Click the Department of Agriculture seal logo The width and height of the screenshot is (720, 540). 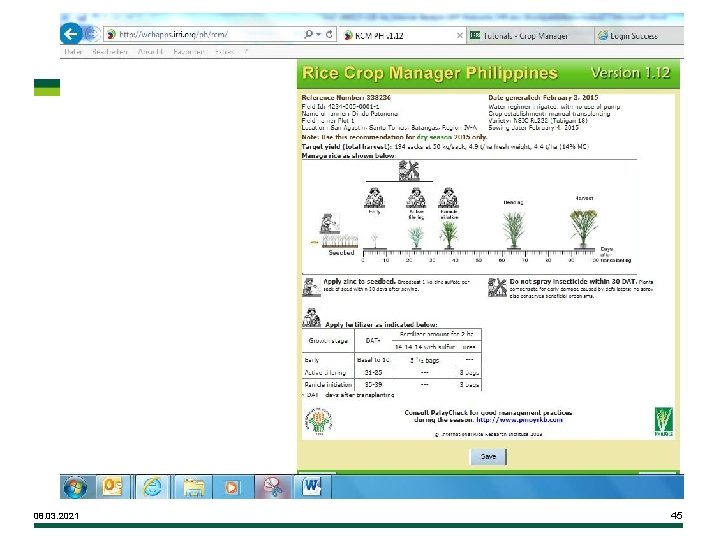pos(319,421)
